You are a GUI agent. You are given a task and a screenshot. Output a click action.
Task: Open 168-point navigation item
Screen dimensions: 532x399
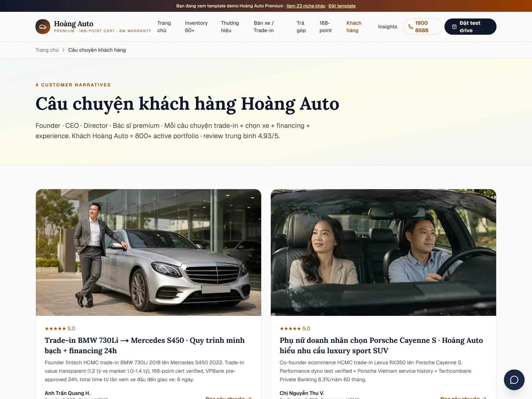tap(325, 27)
